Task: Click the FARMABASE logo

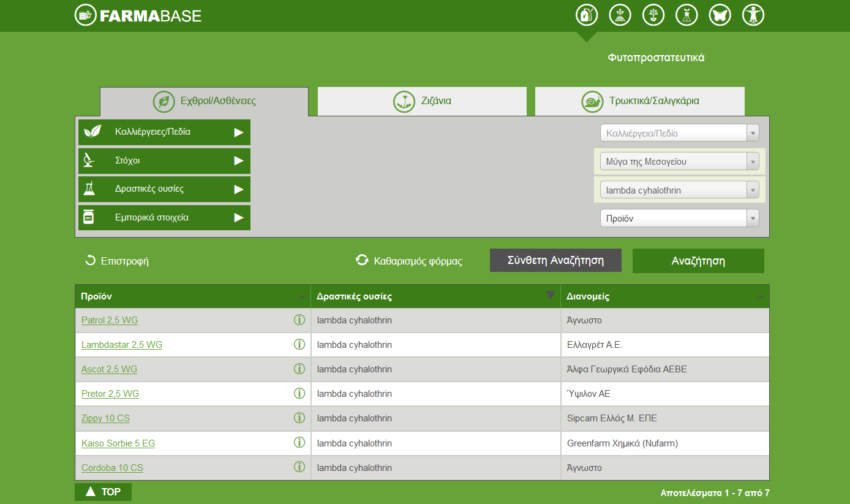Action: [138, 15]
